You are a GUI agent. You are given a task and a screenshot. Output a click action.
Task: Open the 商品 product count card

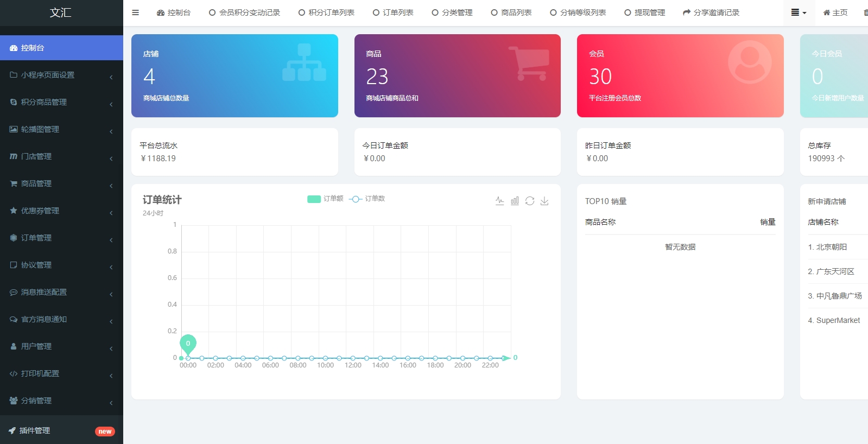(458, 75)
